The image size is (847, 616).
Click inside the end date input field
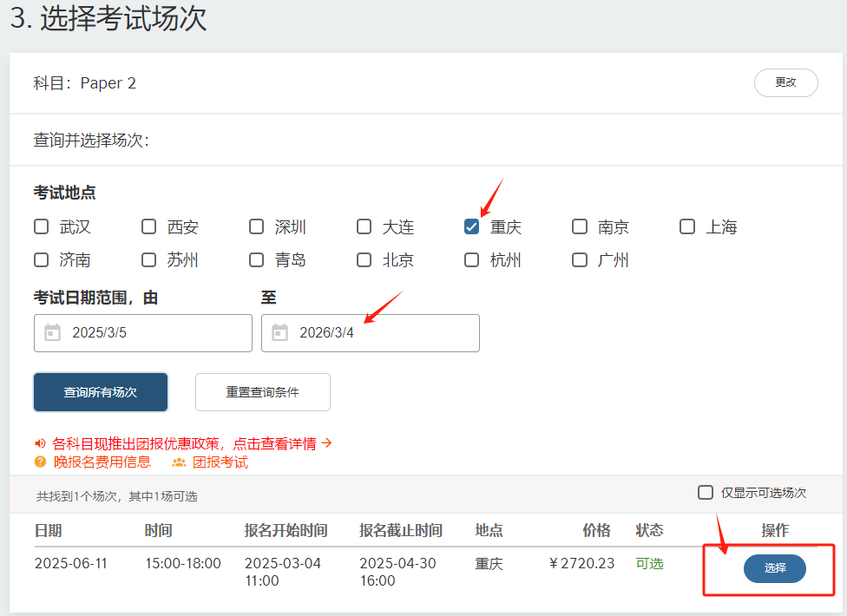[382, 332]
